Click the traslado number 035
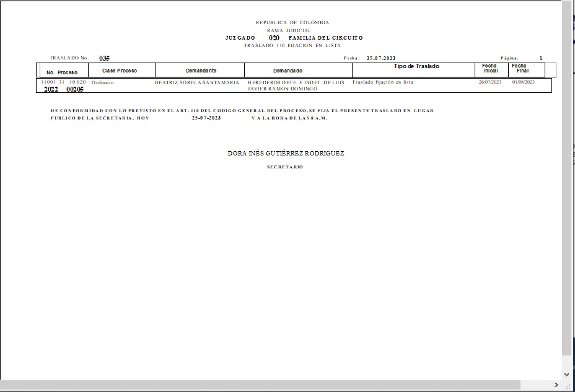 104,58
